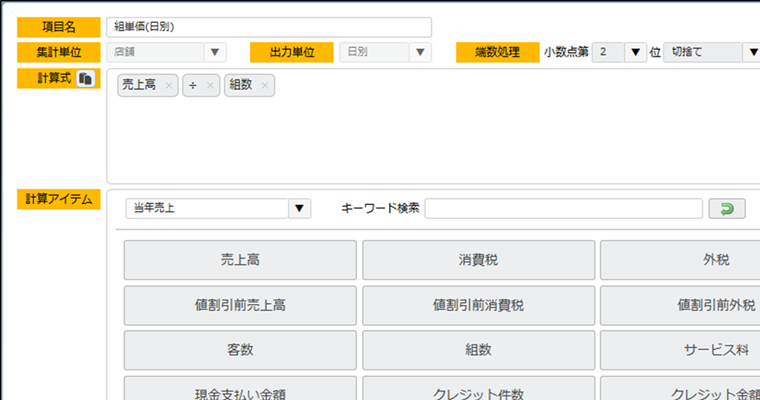760x400 pixels.
Task: Remove the ÷ operator chip from the formula
Action: click(210, 86)
